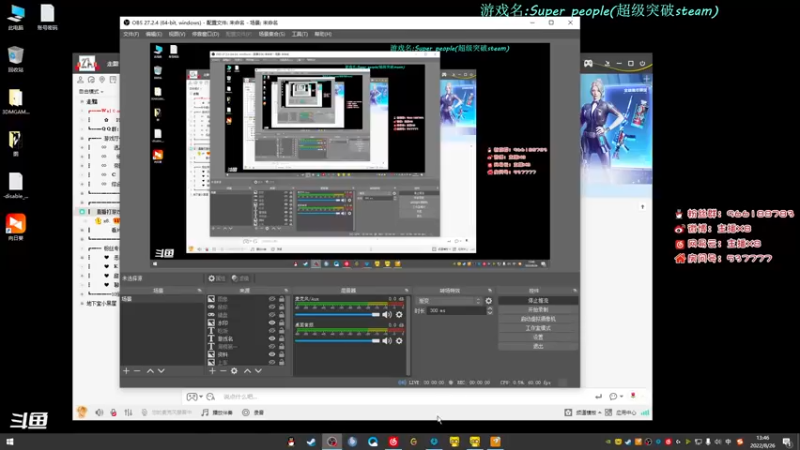Open source properties gear in Sources toolbar
Image resolution: width=800 pixels, height=450 pixels.
234,371
